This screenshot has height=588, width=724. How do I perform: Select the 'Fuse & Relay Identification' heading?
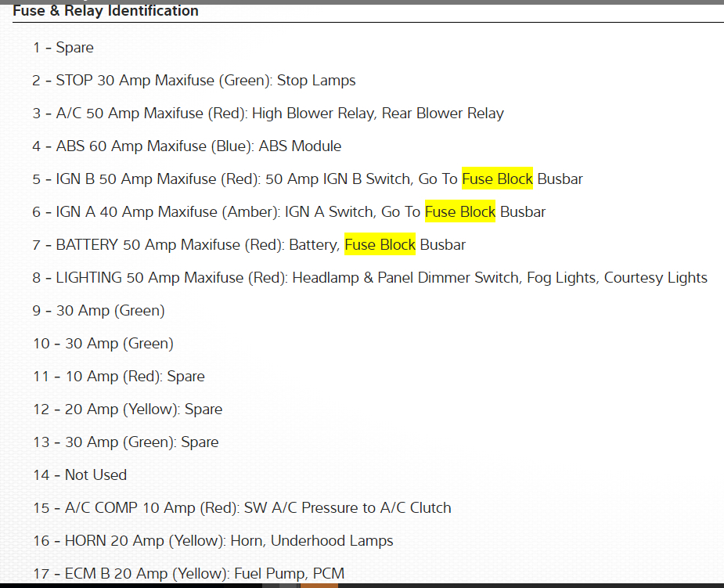click(106, 11)
